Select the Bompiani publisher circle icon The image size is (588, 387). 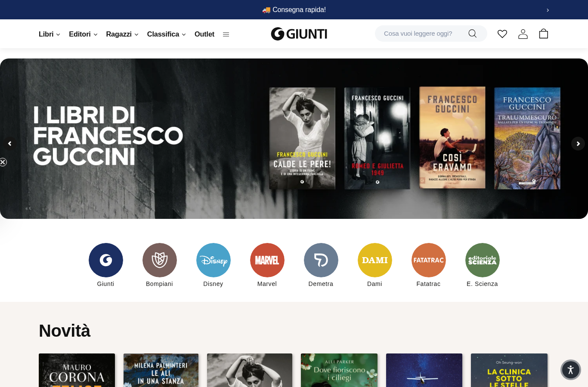point(160,260)
